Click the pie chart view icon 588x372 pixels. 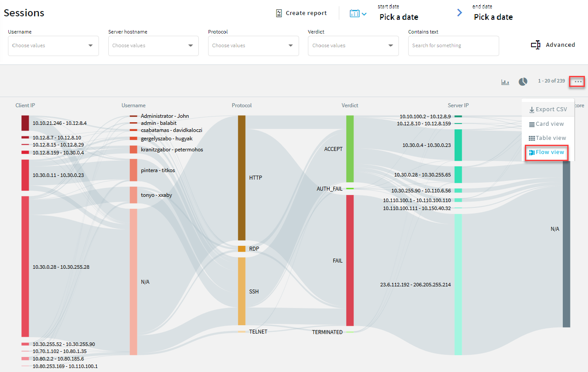(x=523, y=82)
